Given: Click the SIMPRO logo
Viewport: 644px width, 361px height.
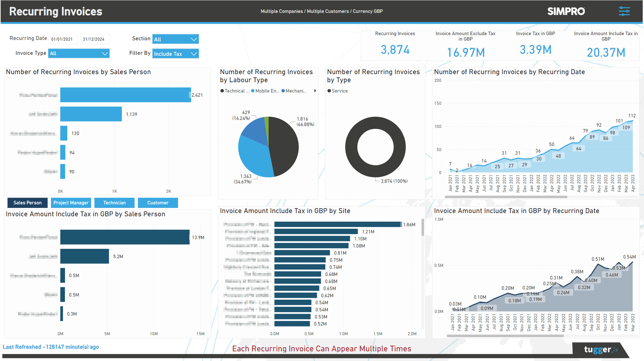Looking at the screenshot, I should coord(566,11).
